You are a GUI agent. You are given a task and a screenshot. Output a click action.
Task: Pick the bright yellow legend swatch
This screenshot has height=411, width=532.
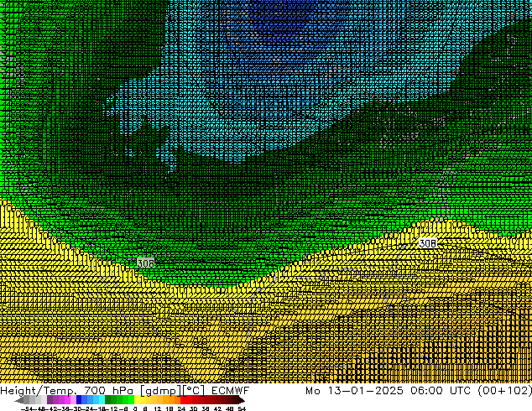[137, 400]
